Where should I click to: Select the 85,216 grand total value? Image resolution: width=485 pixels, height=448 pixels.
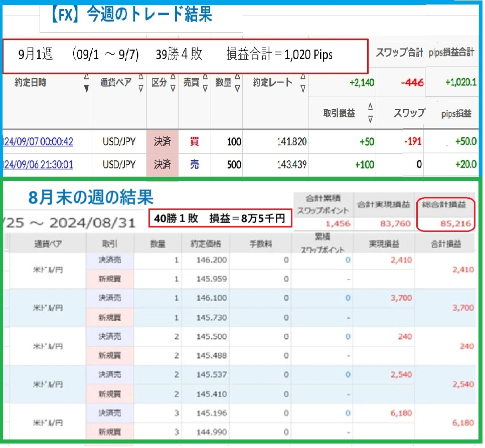(x=455, y=223)
